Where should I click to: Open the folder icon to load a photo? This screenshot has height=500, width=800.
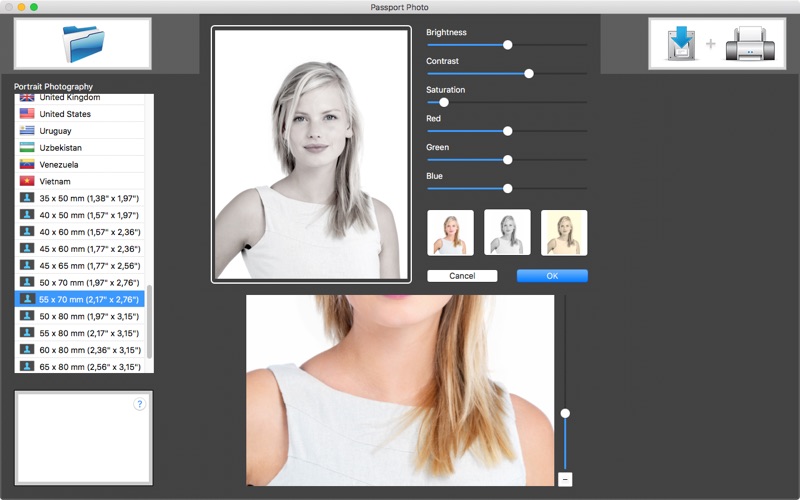click(x=83, y=43)
